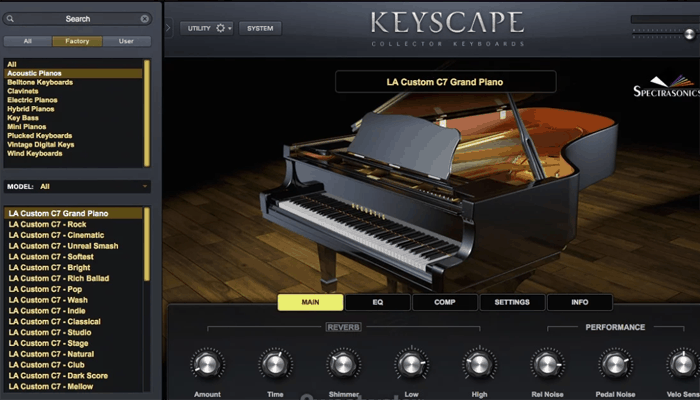
Task: Open the INFO tab
Action: 579,302
